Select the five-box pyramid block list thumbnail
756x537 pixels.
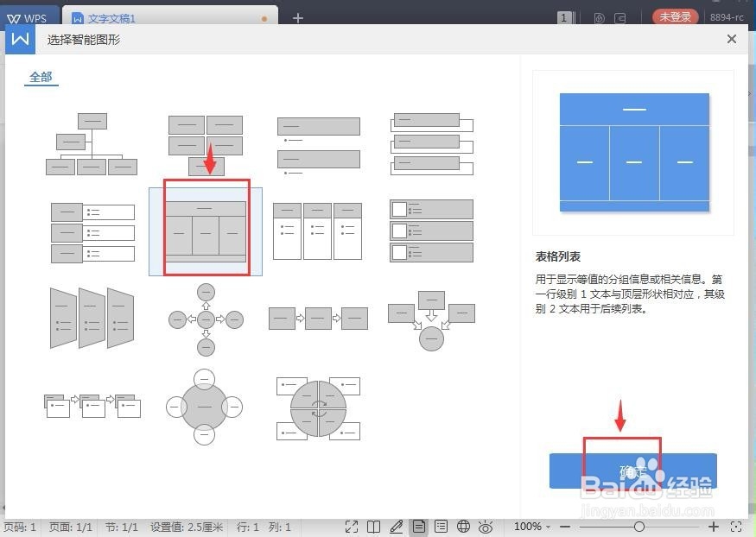coord(206,145)
